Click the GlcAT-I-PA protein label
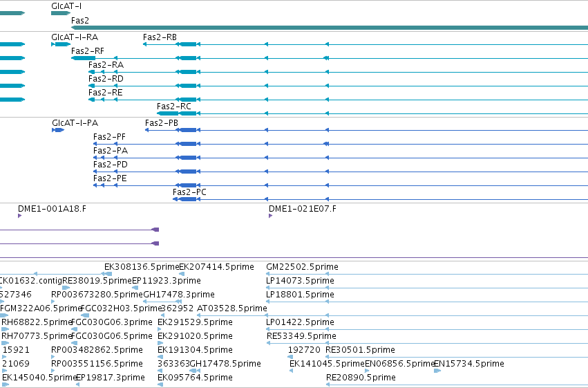The image size is (588, 388). pos(75,123)
